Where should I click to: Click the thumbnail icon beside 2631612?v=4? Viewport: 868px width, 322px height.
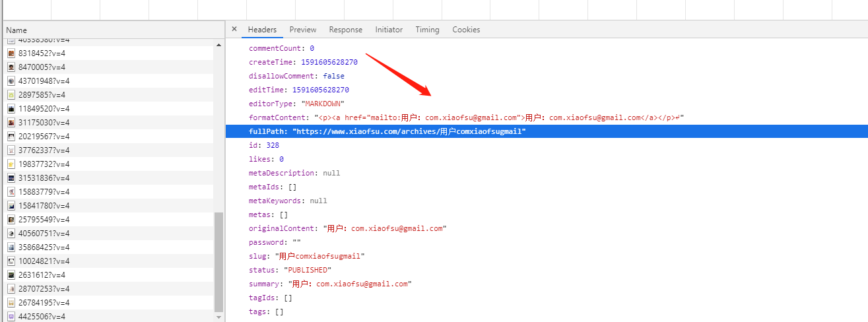pyautogui.click(x=11, y=274)
